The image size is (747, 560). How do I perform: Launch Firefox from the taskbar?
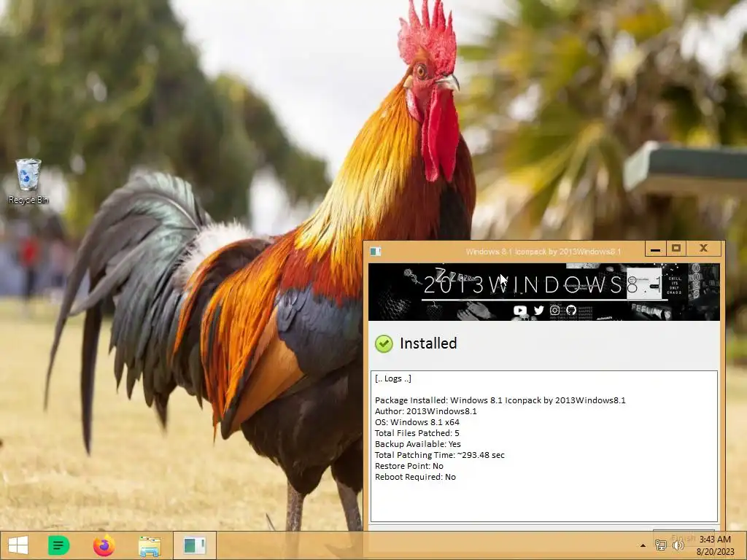click(x=104, y=545)
